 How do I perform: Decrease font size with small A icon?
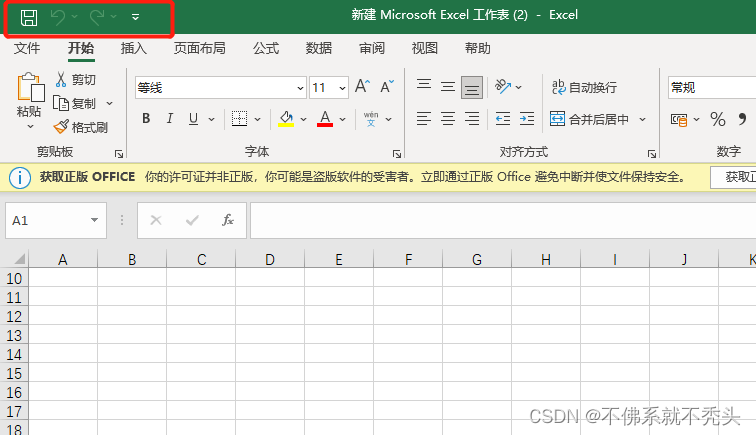point(387,87)
